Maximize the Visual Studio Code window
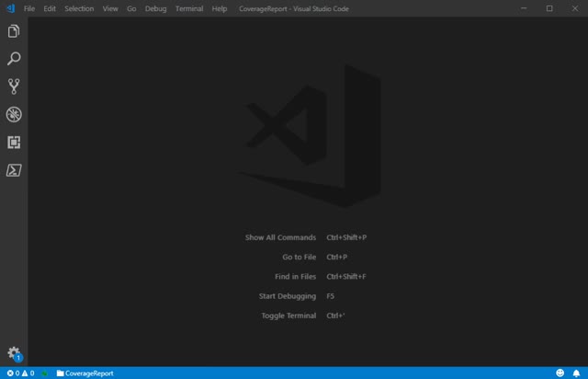The image size is (588, 379). coord(549,8)
